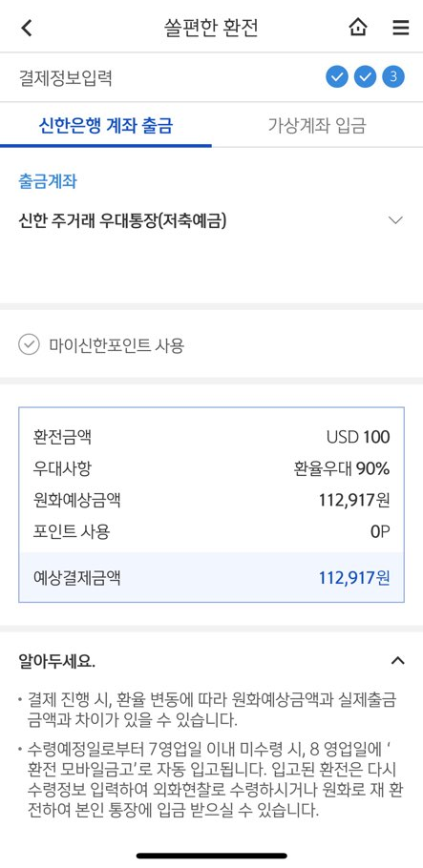The image size is (423, 868).
Task: Tap the 환전금액 USD 100 row
Action: pyautogui.click(x=211, y=437)
